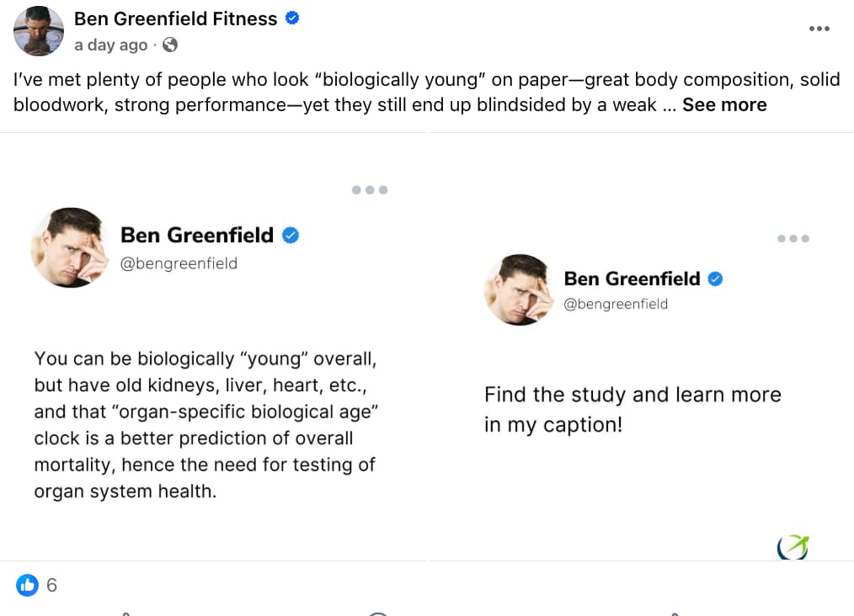
Task: Click the three dots on the right quote card
Action: (x=793, y=239)
